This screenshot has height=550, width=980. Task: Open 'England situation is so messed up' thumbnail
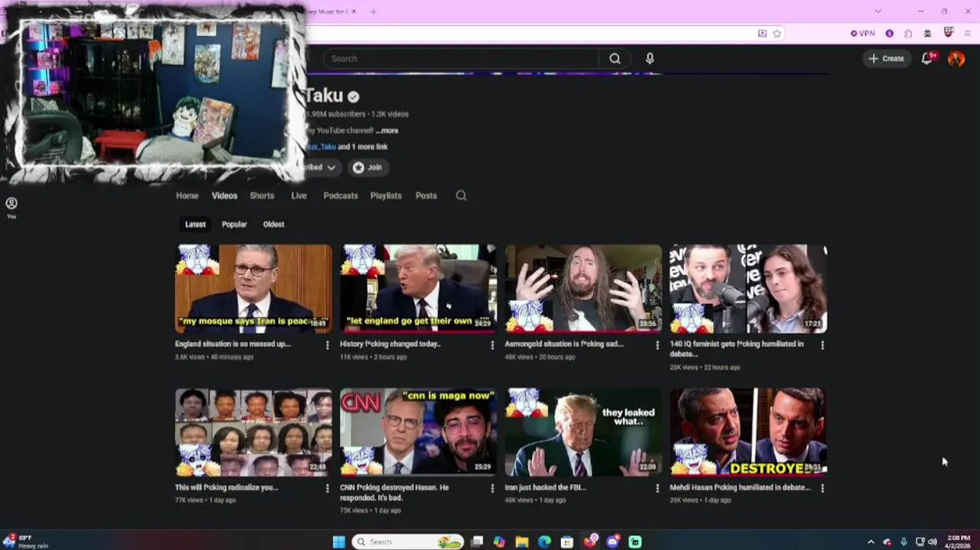click(x=253, y=289)
